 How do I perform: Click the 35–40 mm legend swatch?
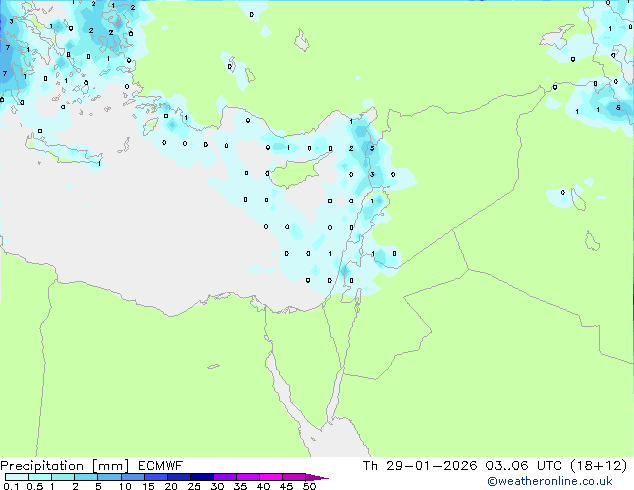[x=248, y=477]
